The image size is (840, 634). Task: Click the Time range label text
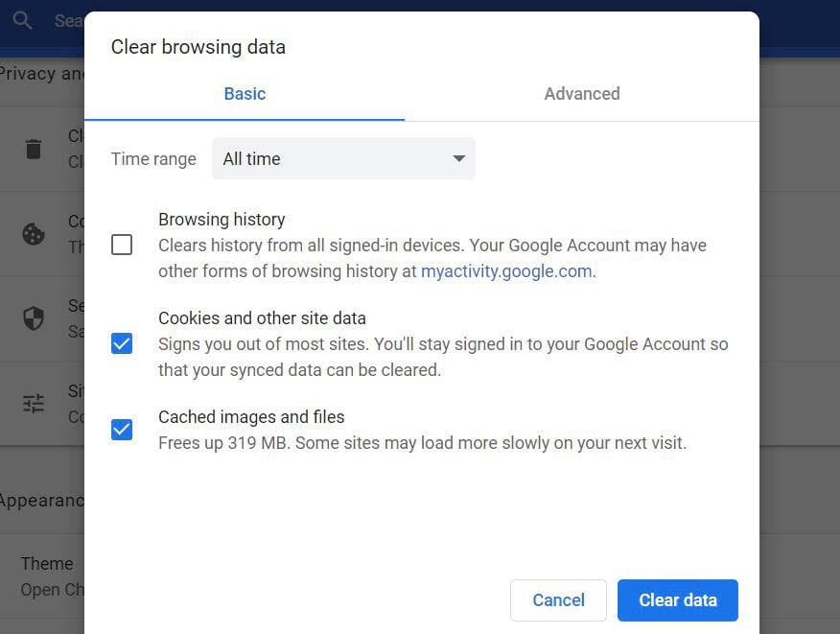[x=153, y=159]
